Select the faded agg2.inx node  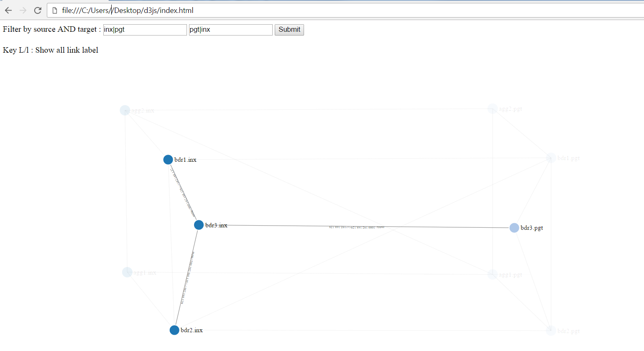click(x=125, y=110)
